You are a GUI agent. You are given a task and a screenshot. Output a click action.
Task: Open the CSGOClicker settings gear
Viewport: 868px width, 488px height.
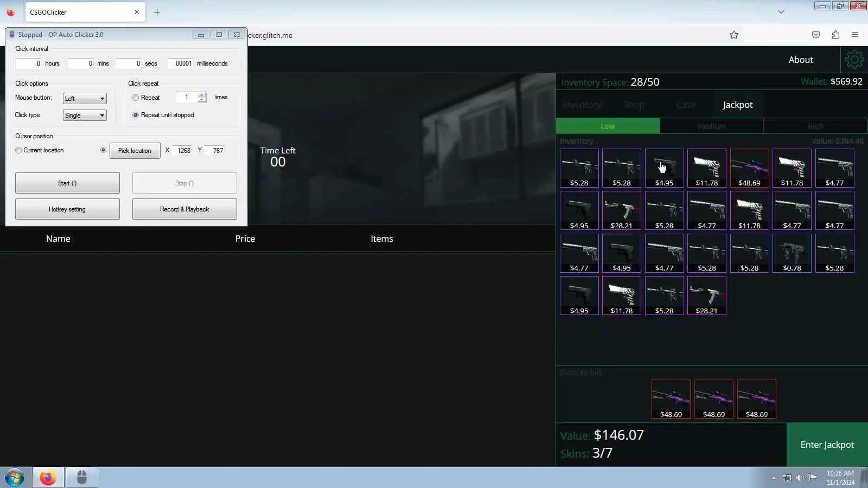[x=854, y=60]
